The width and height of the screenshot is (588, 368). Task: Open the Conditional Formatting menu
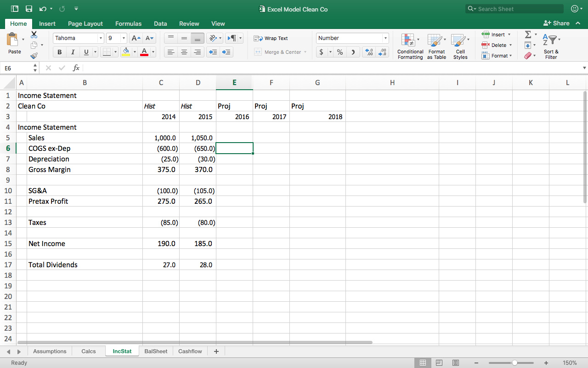click(410, 46)
